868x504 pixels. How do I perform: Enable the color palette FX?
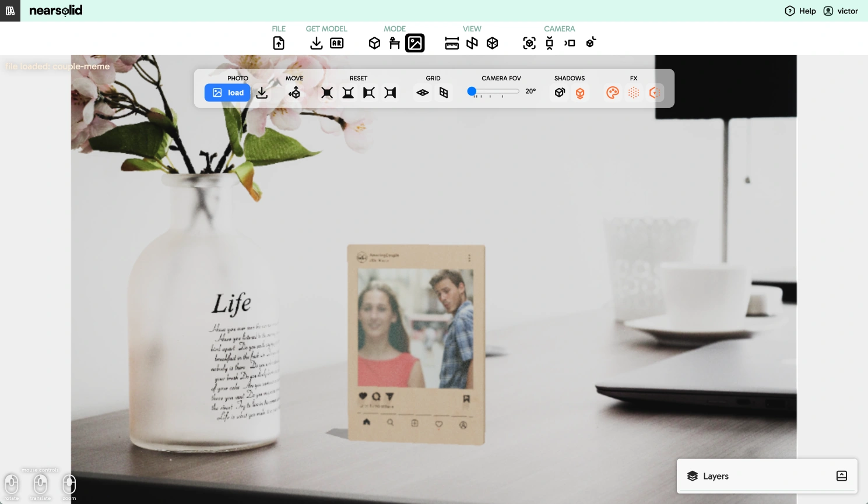coord(613,93)
